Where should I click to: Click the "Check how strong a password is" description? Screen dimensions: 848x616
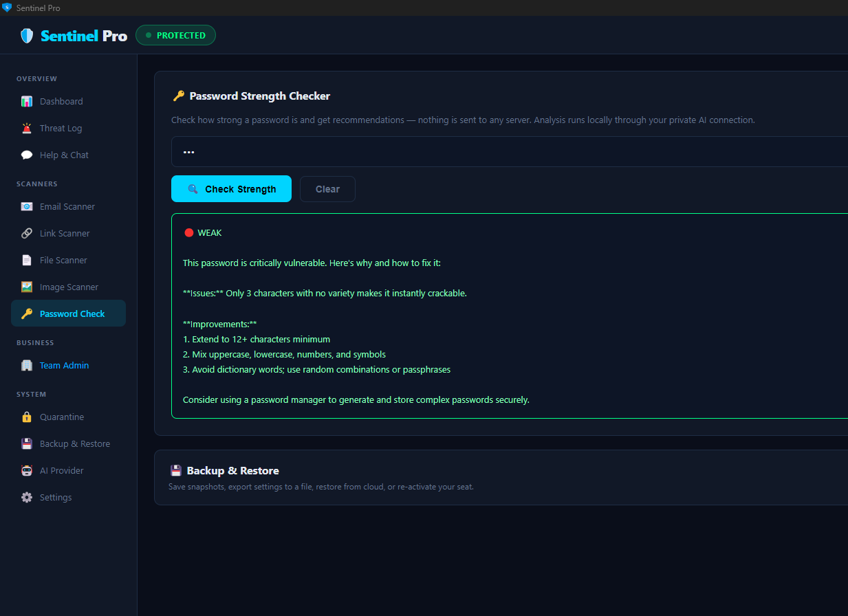pyautogui.click(x=463, y=120)
